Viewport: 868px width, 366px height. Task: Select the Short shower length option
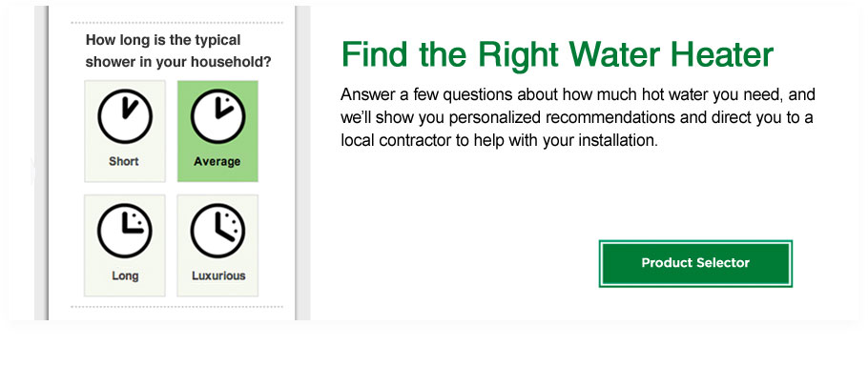(125, 131)
